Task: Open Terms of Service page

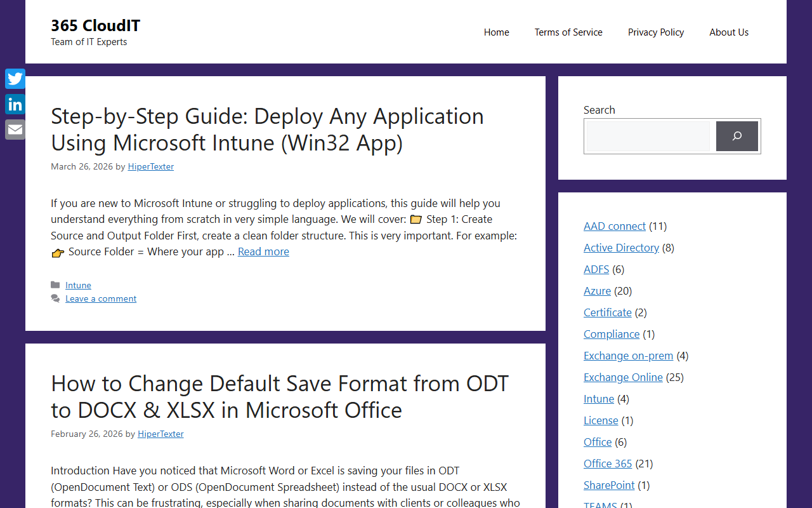Action: 568,32
